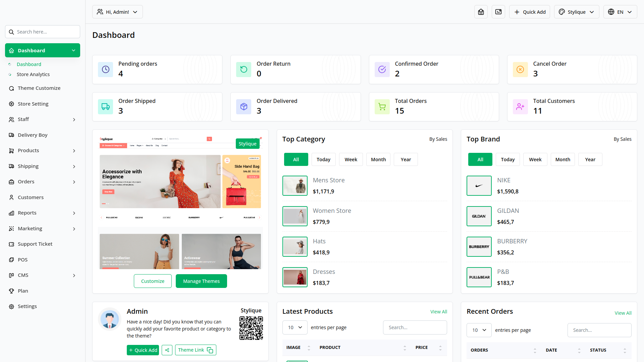
Task: Open Store Analytics in sidebar
Action: pyautogui.click(x=33, y=74)
